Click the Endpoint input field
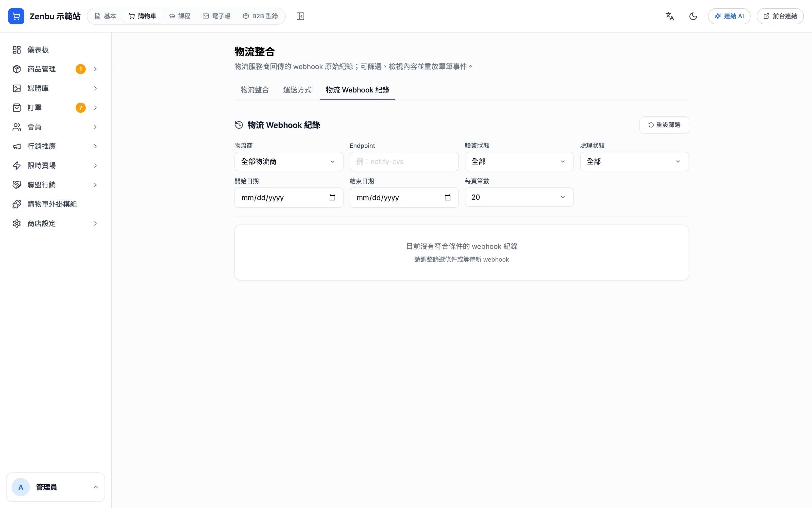This screenshot has height=508, width=812. (x=404, y=162)
